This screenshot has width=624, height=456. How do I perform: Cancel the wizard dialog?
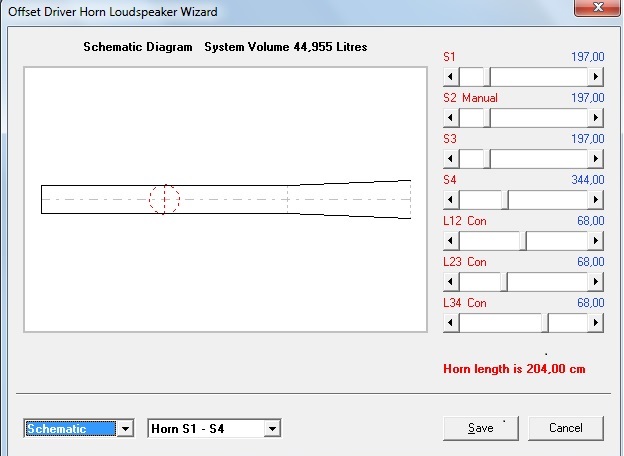tap(566, 428)
